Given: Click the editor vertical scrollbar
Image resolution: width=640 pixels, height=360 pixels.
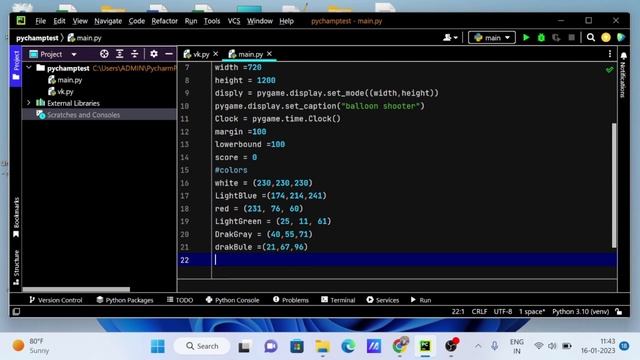Looking at the screenshot, I should (x=614, y=184).
